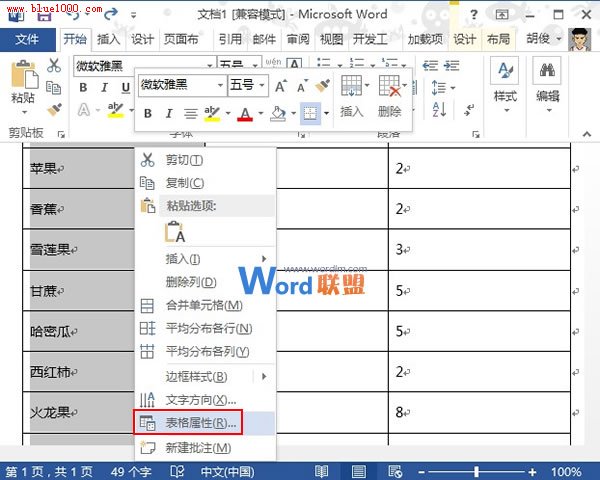Viewport: 600px width, 480px height.
Task: Switch to the References ribbon tab
Action: 230,39
